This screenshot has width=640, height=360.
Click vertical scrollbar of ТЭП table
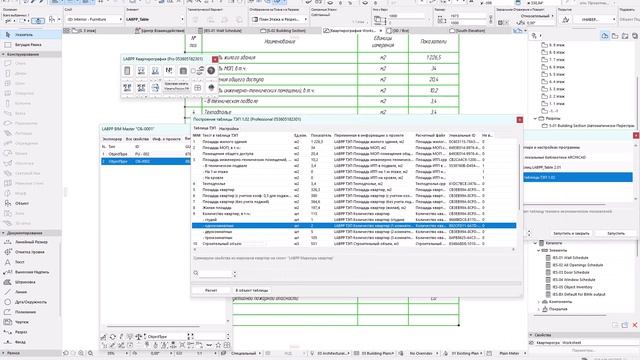click(x=519, y=178)
